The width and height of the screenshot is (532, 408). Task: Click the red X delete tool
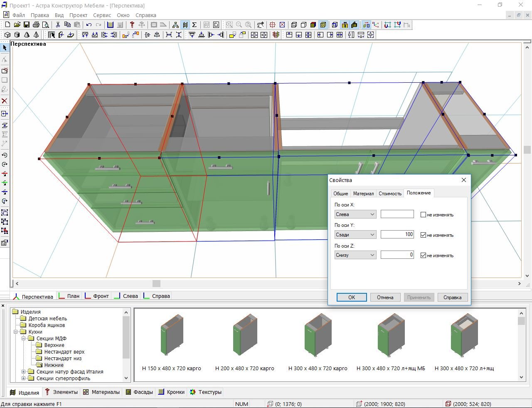(x=5, y=101)
